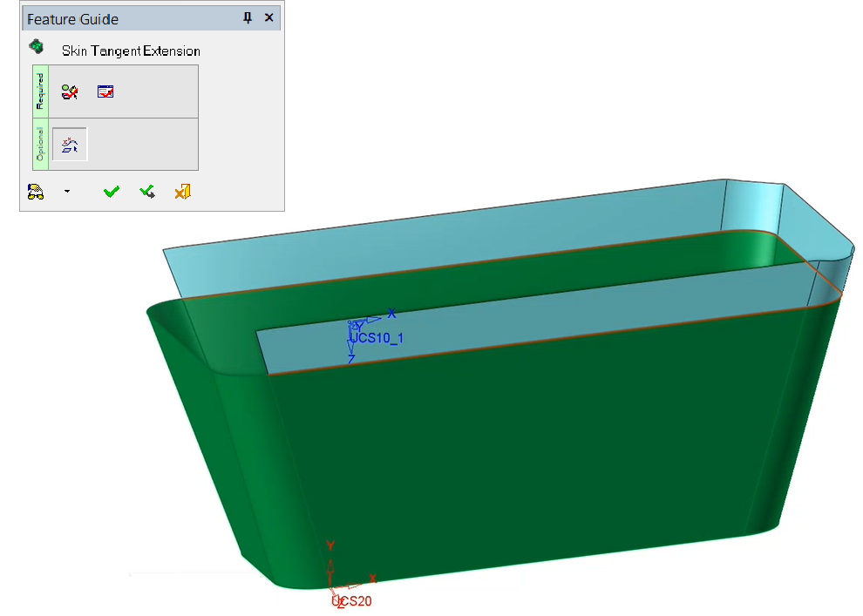Cancel feature with the exit icon
Viewport: 863px width, 616px height.
(x=183, y=192)
